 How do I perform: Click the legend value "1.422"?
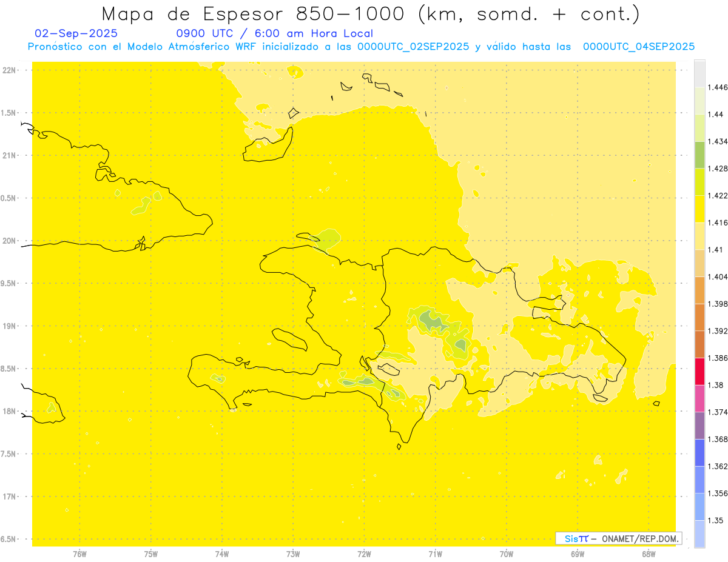coord(718,196)
